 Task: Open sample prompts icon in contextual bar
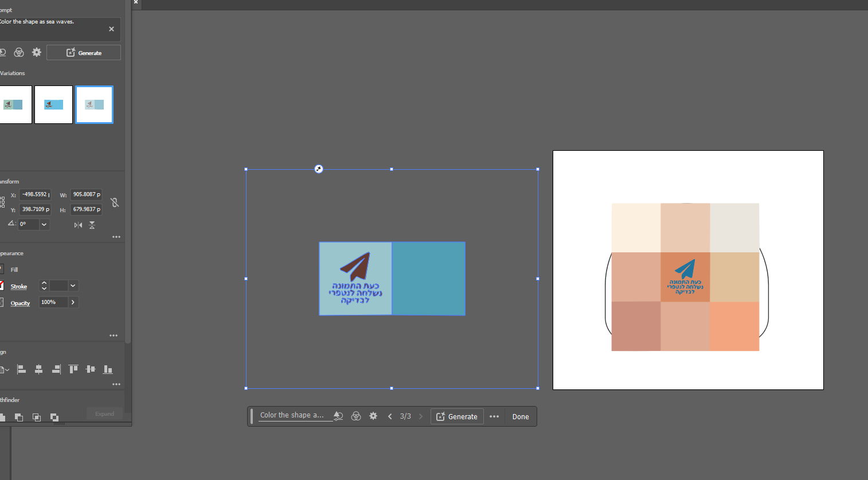pyautogui.click(x=338, y=416)
